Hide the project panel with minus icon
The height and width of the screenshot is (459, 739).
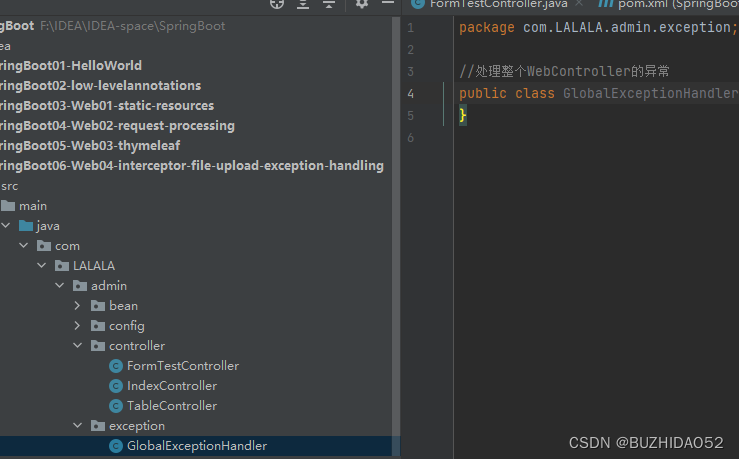388,3
